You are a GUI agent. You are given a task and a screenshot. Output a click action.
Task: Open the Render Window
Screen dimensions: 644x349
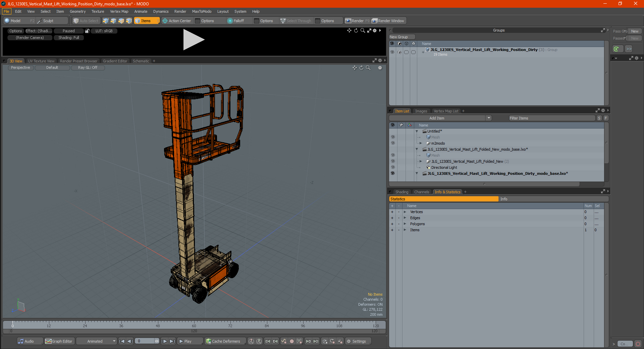(x=388, y=21)
